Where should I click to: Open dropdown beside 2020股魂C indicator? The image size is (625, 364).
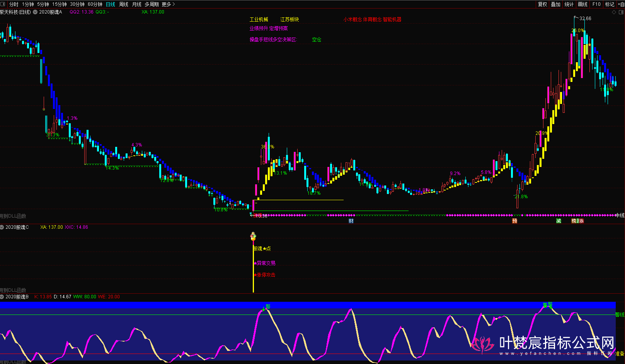pyautogui.click(x=2, y=227)
